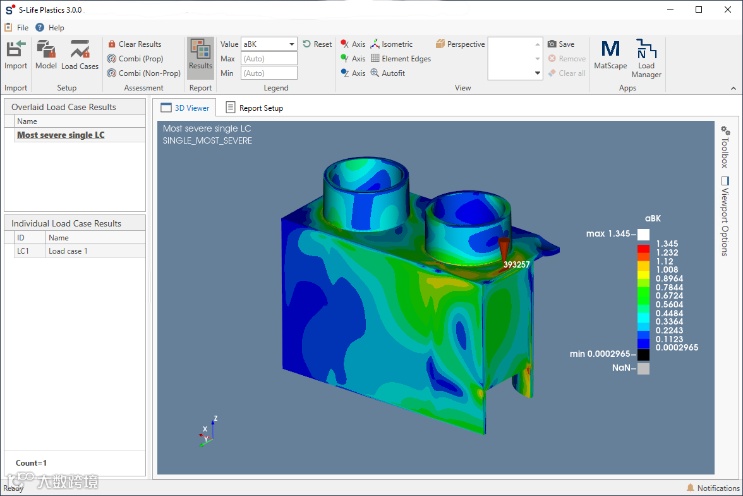Viewport: 743px width, 496px height.
Task: Open the Viewport Options side panel
Action: click(x=725, y=216)
